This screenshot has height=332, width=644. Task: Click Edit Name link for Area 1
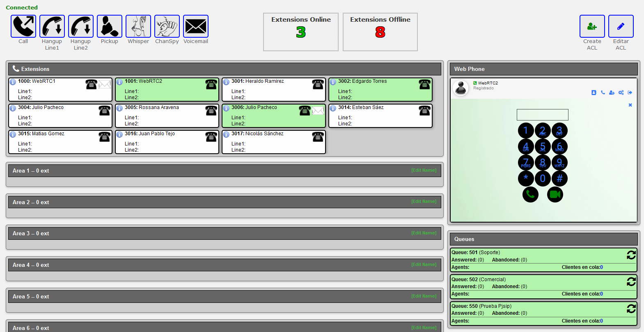(x=424, y=171)
